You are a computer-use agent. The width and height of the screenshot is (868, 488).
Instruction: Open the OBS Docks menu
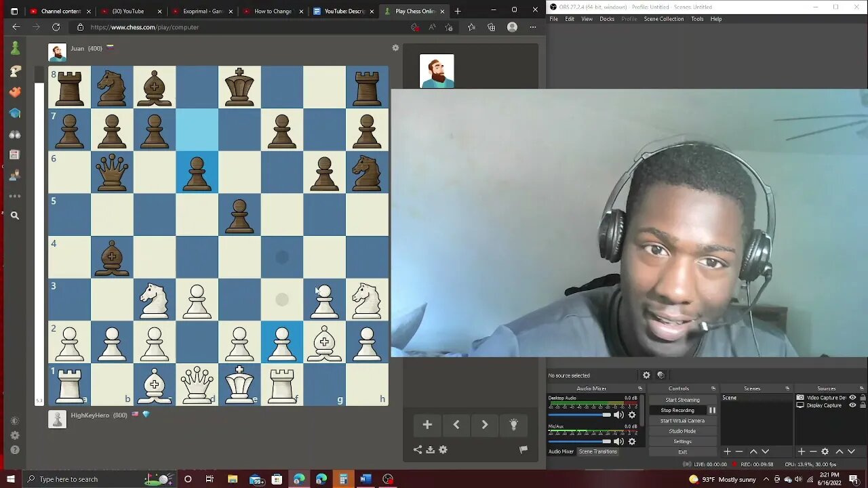[x=607, y=19]
